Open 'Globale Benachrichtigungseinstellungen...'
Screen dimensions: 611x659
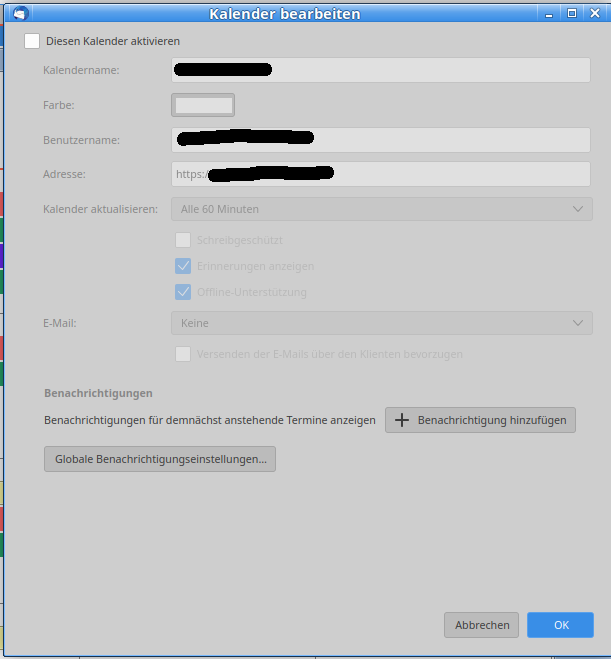160,459
